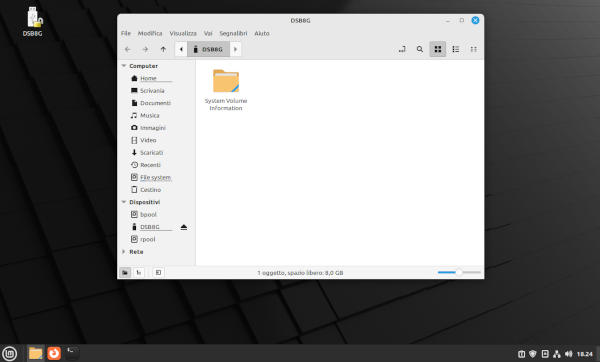Launch Firefox from the taskbar
The width and height of the screenshot is (600, 362).
coord(54,353)
